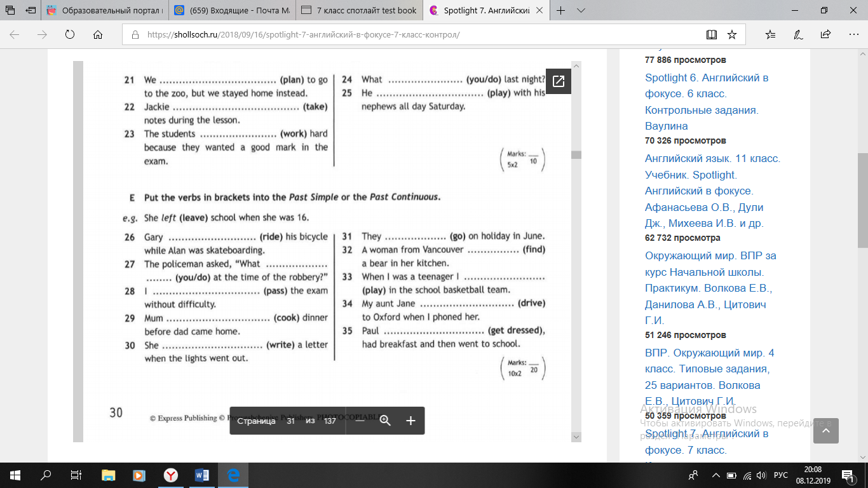The width and height of the screenshot is (868, 488).
Task: Click the scroll-to-top arrow button
Action: 825,431
